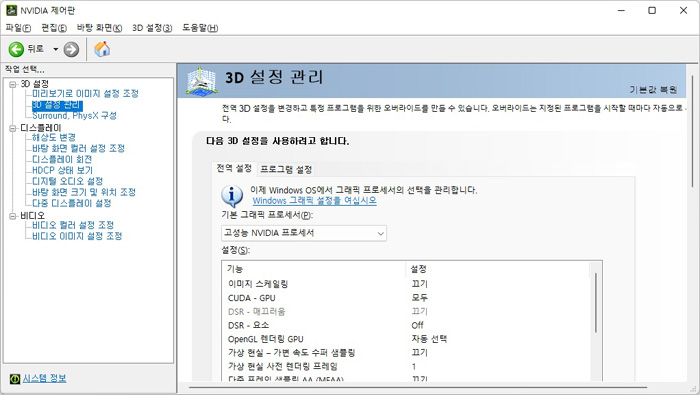
Task: Open the 바탕 화면 menu
Action: click(x=99, y=28)
